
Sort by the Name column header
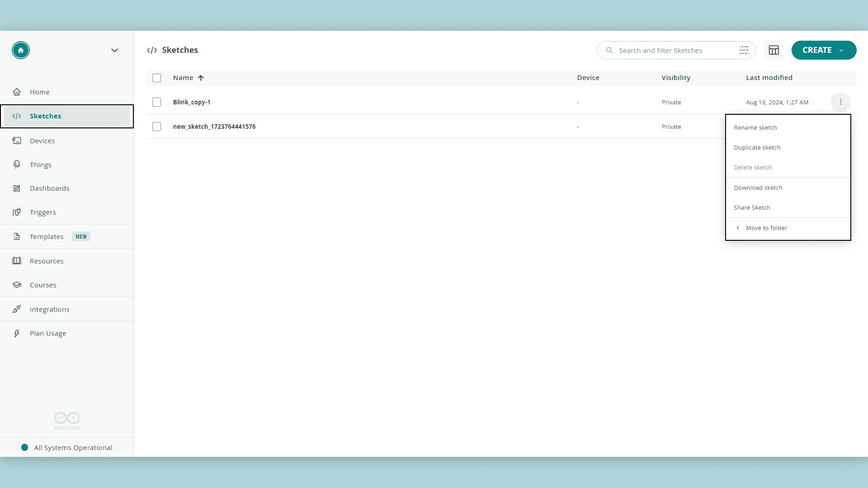[183, 78]
